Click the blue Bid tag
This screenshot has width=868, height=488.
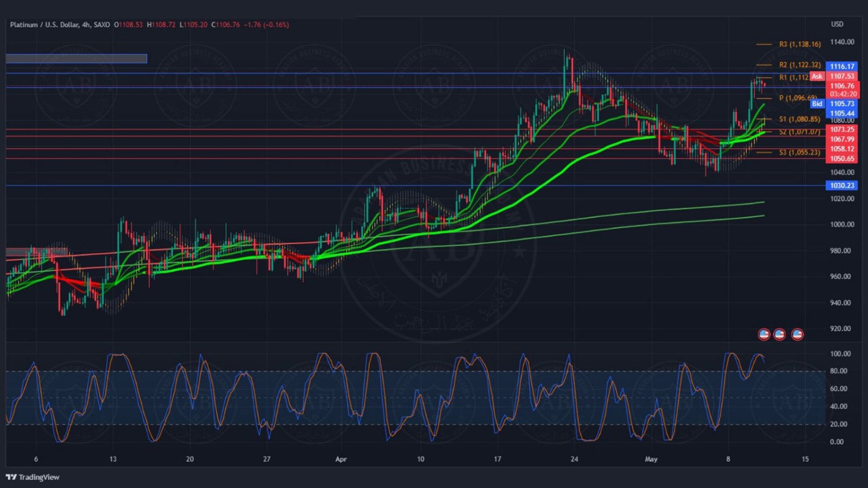816,104
